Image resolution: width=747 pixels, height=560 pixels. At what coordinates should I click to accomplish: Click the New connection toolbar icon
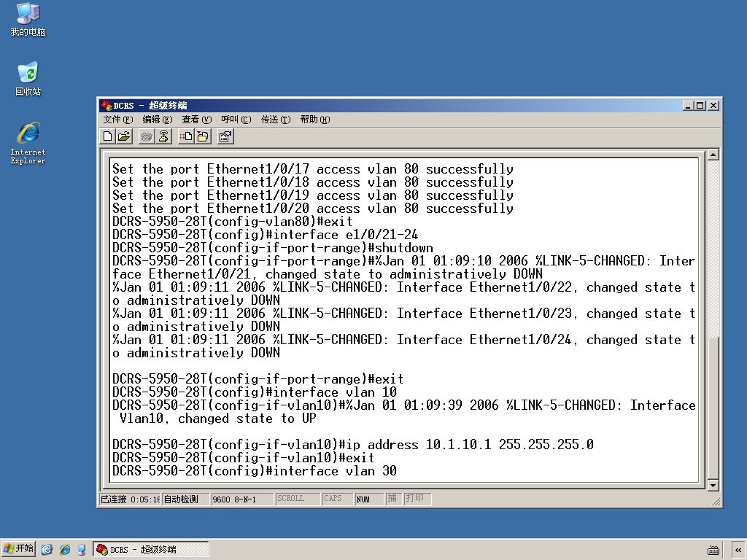click(108, 137)
